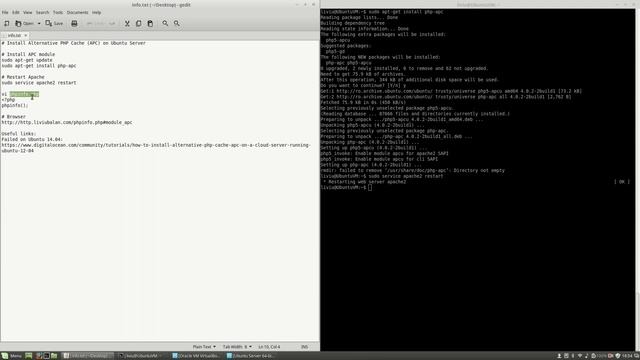Switch to the Oracle VM VirtualBox taskbar entry
The image size is (640, 360).
pos(197,356)
